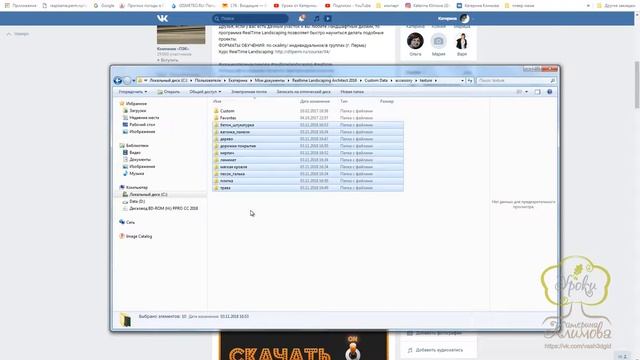Open the change view dropdown arrow

point(527,92)
